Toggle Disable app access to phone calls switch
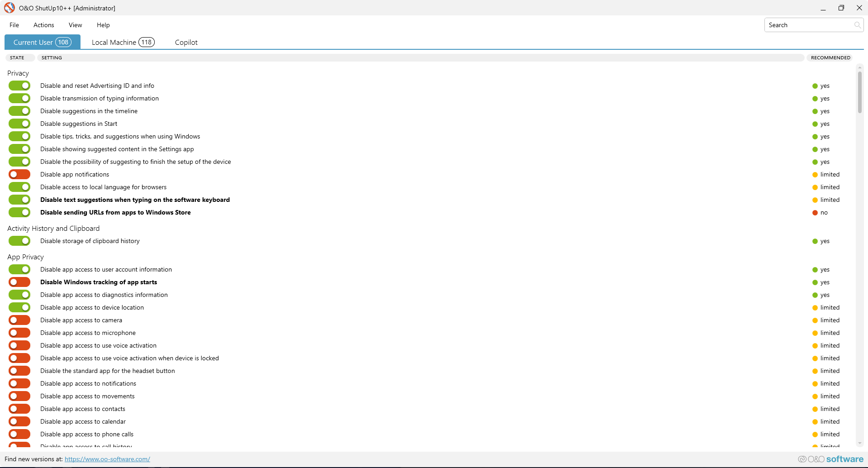This screenshot has height=468, width=868. point(19,434)
